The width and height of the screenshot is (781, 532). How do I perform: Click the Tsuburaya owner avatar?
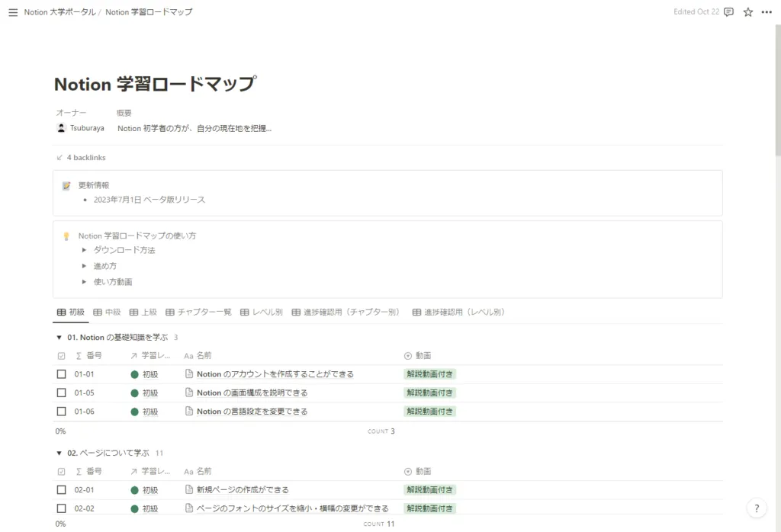pos(61,128)
